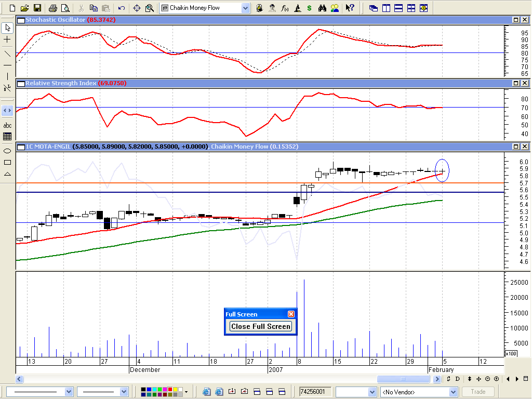Select the abc text tool

click(x=7, y=125)
